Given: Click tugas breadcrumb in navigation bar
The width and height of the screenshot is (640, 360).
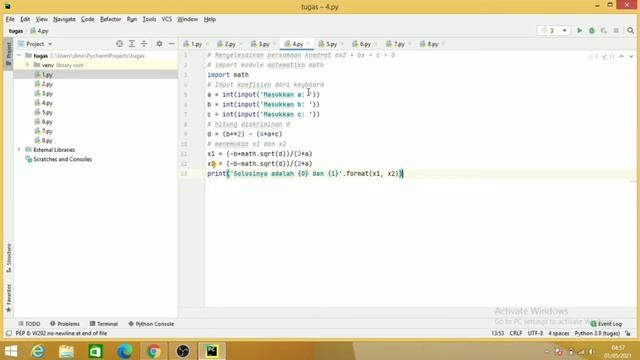Looking at the screenshot, I should (16, 31).
